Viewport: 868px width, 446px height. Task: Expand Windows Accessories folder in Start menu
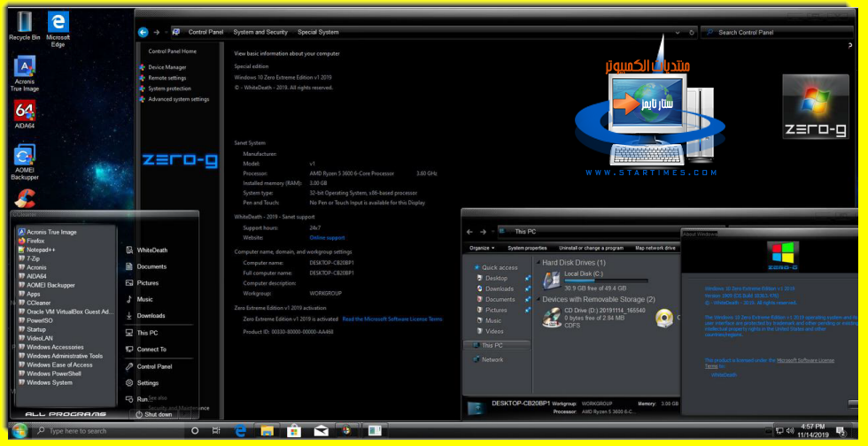(x=55, y=347)
